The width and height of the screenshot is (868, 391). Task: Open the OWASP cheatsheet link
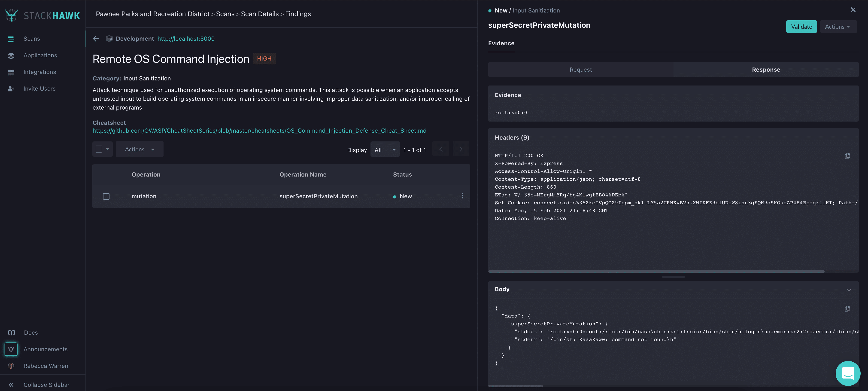(259, 131)
